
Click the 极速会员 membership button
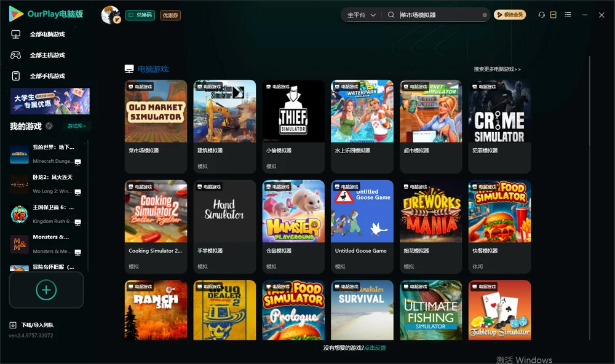click(510, 15)
